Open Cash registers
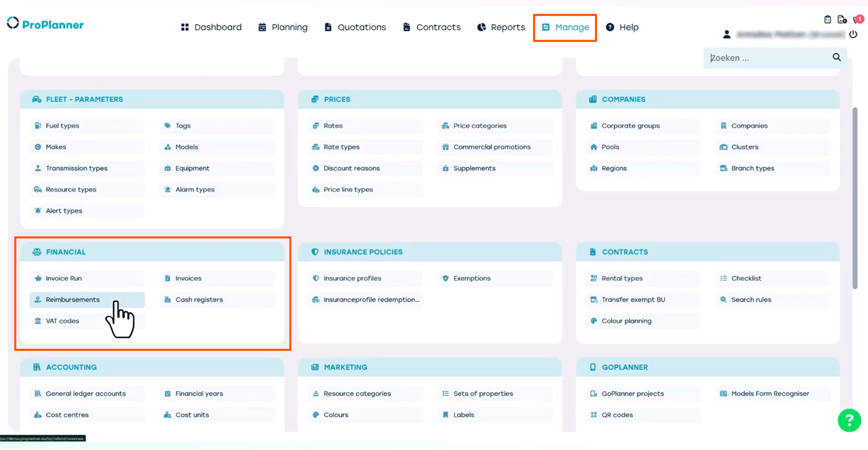The height and width of the screenshot is (450, 868). coord(199,300)
